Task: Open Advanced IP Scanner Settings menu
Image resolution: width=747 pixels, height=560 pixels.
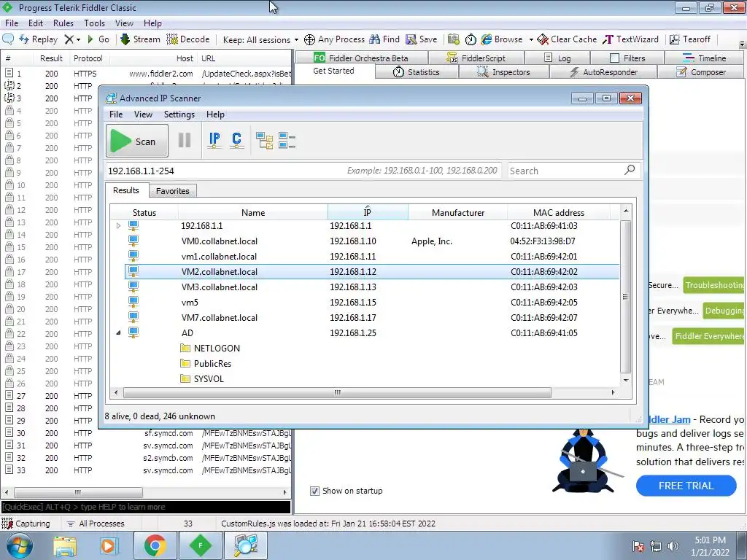Action: click(179, 114)
